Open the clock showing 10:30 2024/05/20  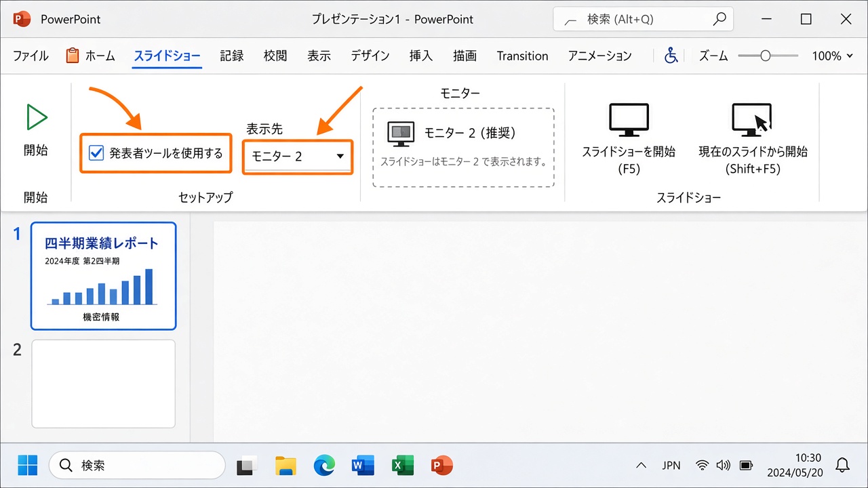[x=794, y=465]
